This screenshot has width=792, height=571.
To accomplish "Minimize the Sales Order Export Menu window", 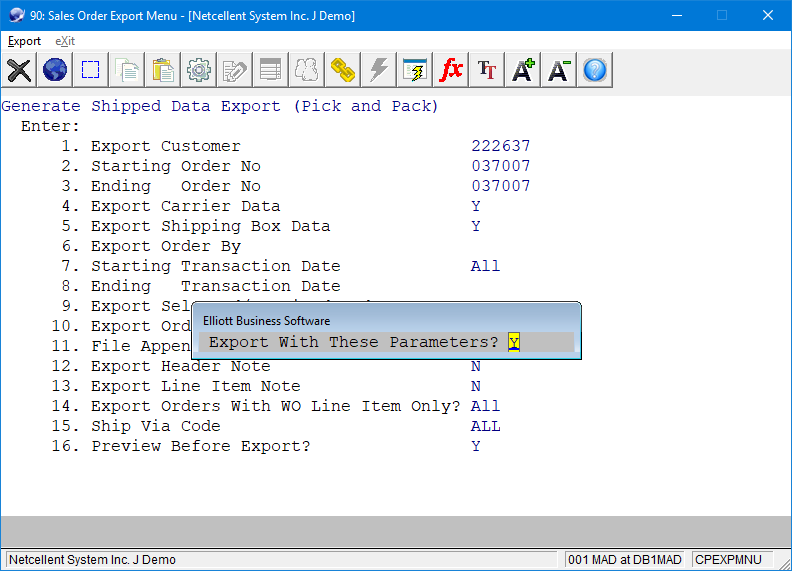I will (x=677, y=15).
